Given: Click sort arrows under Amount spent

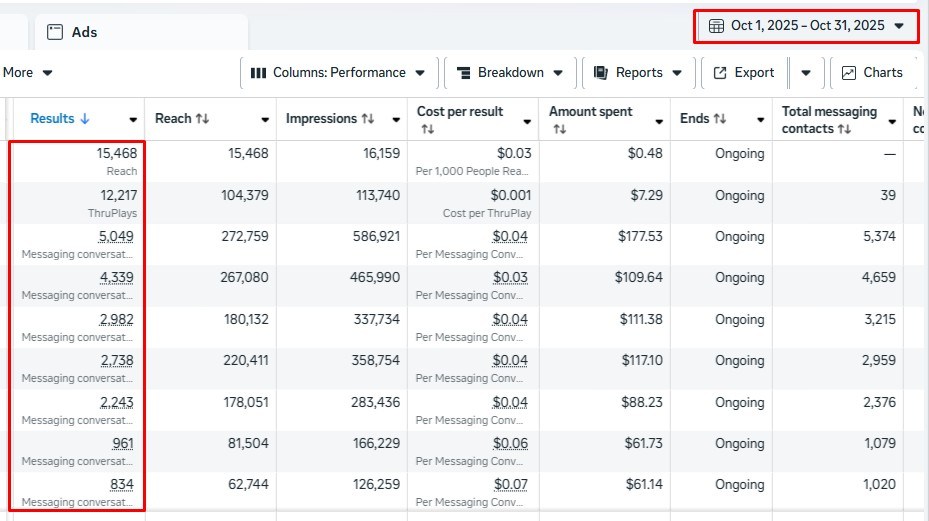Looking at the screenshot, I should click(x=559, y=129).
